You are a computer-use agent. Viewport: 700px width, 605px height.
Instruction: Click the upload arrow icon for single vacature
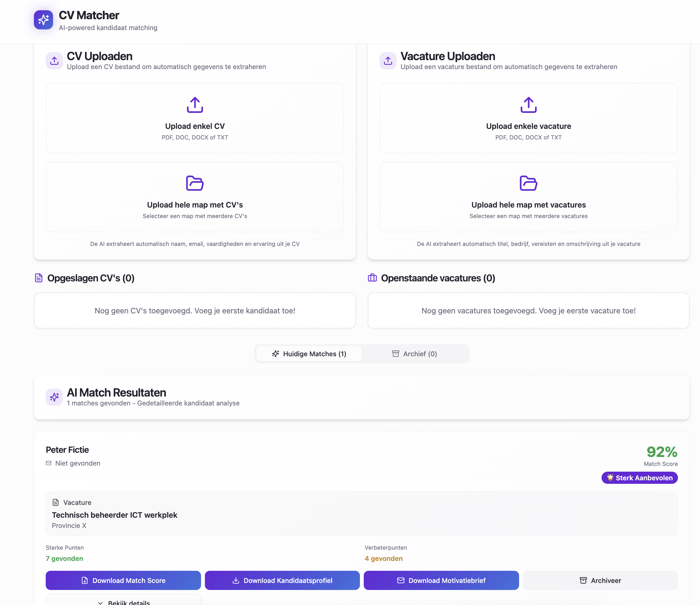[528, 105]
